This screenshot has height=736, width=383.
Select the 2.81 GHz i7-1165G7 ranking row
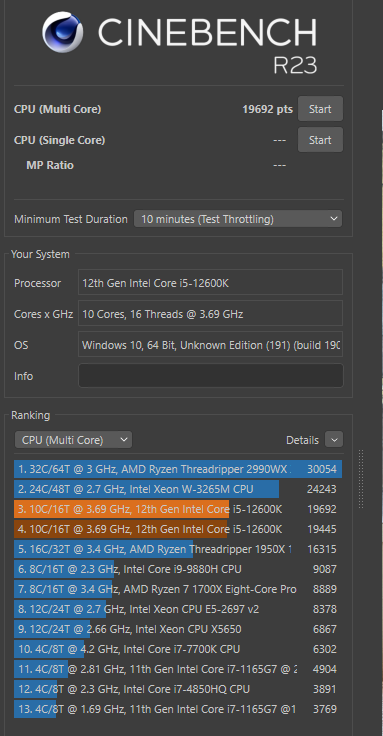[178, 669]
